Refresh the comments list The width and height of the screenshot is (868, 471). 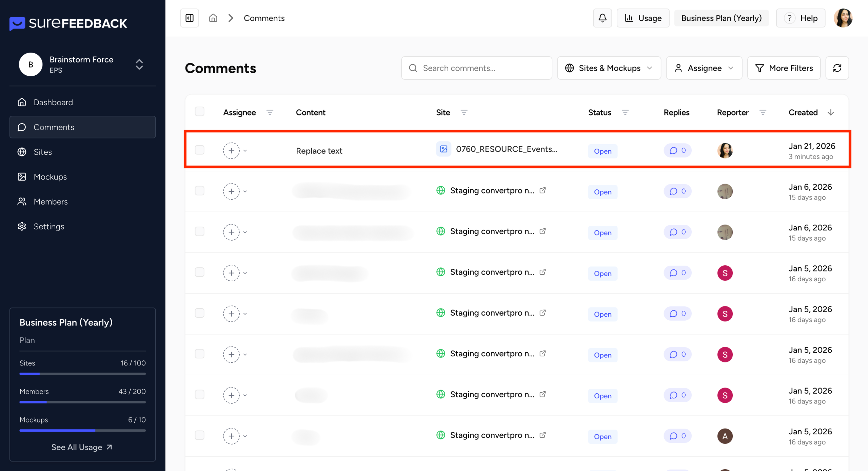tap(837, 68)
